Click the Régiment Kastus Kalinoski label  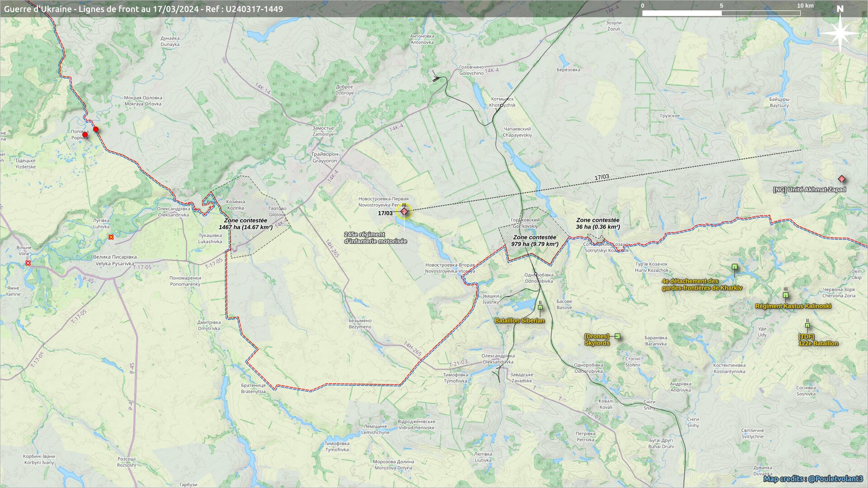click(x=793, y=306)
